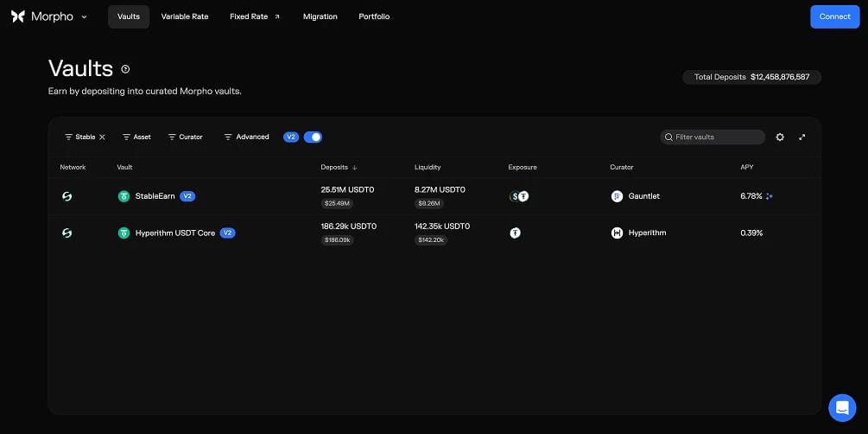The image size is (868, 434).
Task: Open the Vaults tab
Action: [129, 16]
